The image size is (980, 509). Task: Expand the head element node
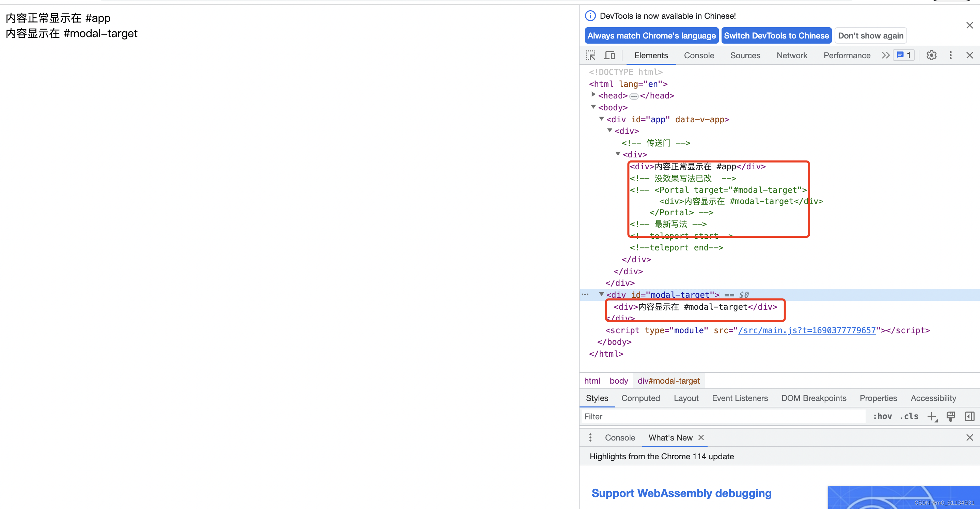point(593,95)
